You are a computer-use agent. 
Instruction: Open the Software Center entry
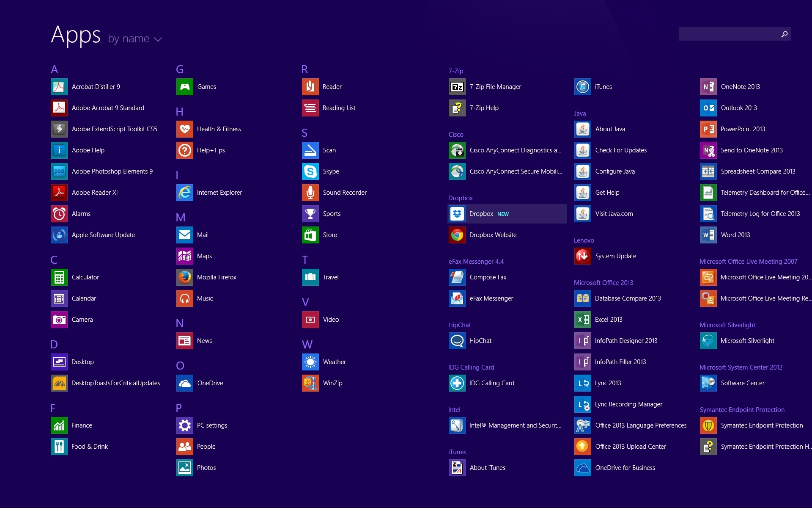tap(732, 383)
